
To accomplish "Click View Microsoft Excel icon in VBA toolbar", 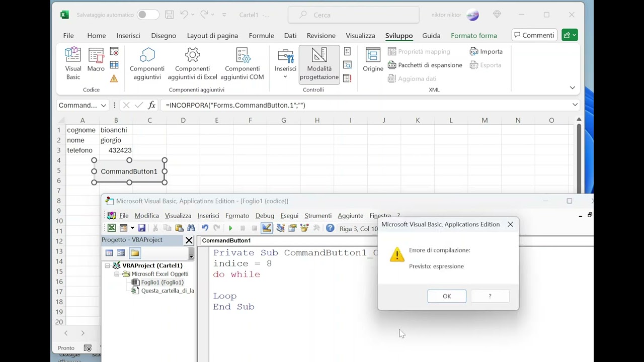I will coord(112,228).
